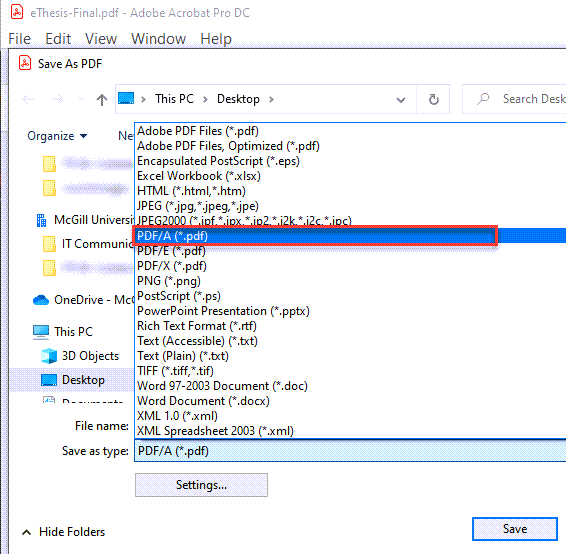Open the address bar history dropdown
566x554 pixels.
pyautogui.click(x=401, y=100)
